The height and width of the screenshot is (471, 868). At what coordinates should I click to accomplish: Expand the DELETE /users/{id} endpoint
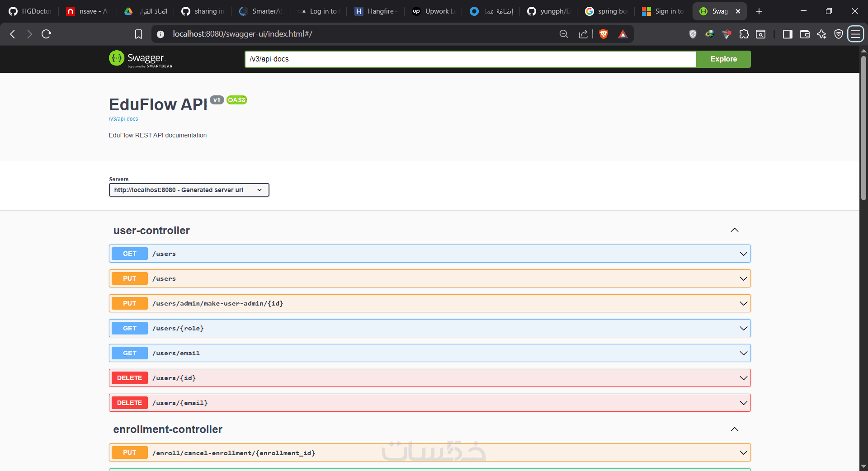point(429,378)
